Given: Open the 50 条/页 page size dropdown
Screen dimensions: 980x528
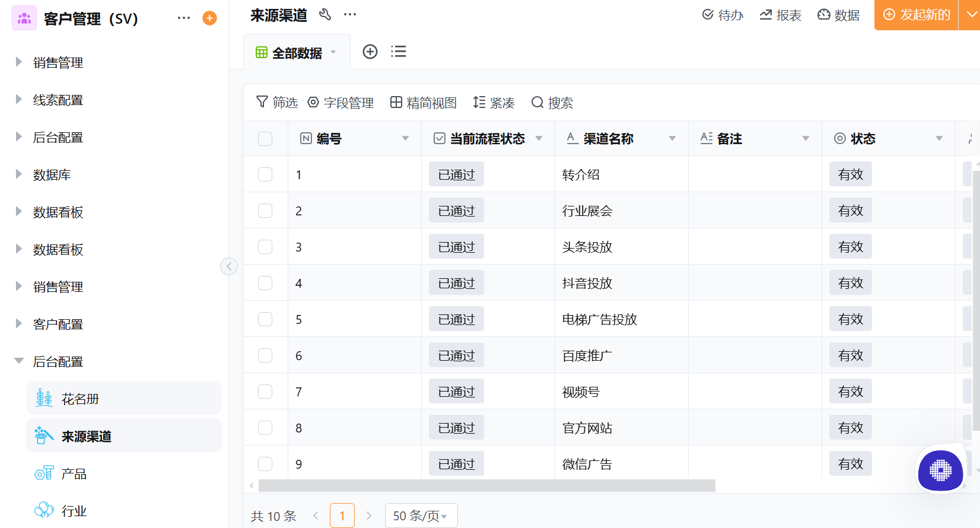Looking at the screenshot, I should tap(421, 516).
